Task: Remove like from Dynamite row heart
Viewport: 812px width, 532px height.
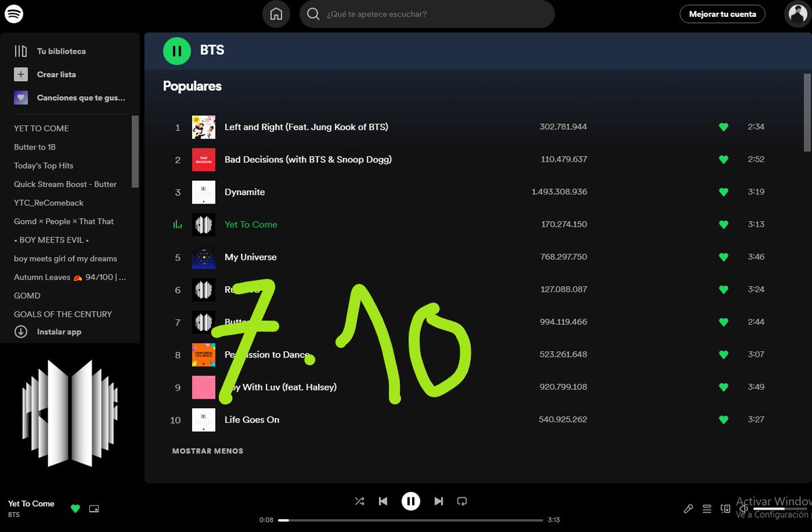Action: click(x=723, y=192)
